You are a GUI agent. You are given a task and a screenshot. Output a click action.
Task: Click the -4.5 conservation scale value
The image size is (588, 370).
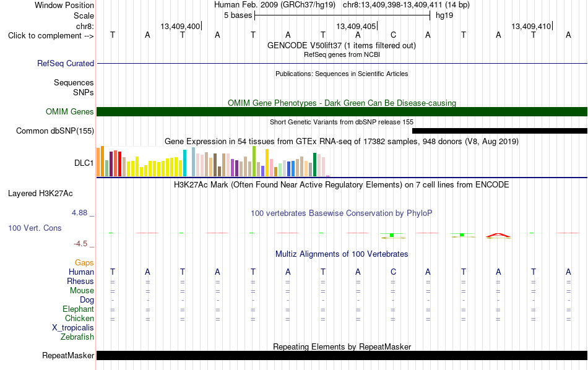pos(80,244)
